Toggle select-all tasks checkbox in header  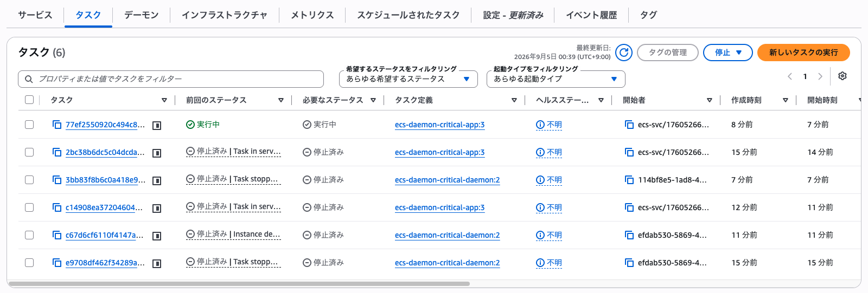[x=29, y=100]
